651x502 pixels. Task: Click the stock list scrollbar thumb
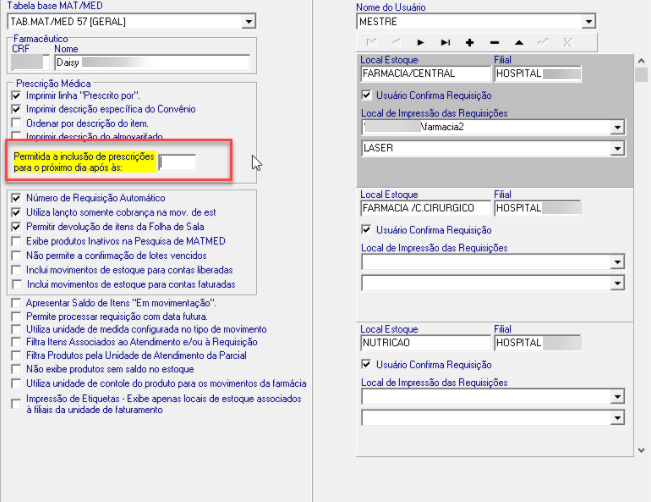coord(641,75)
